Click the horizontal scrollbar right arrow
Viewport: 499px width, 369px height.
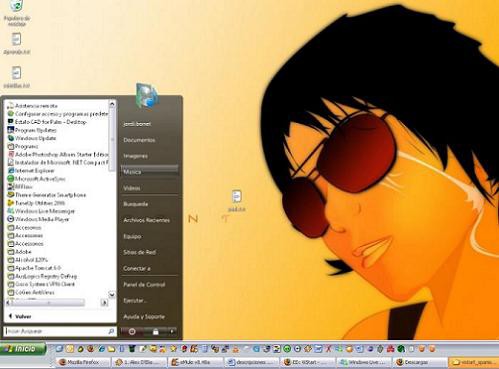(x=104, y=303)
